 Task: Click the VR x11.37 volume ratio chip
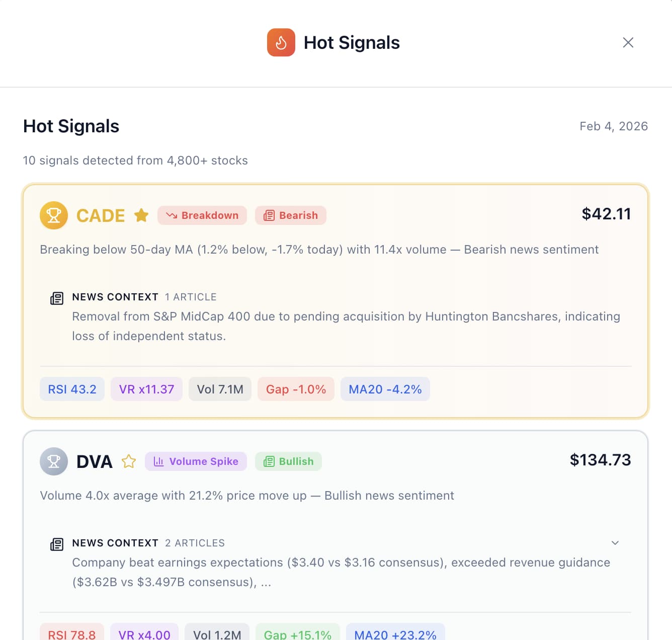(146, 388)
